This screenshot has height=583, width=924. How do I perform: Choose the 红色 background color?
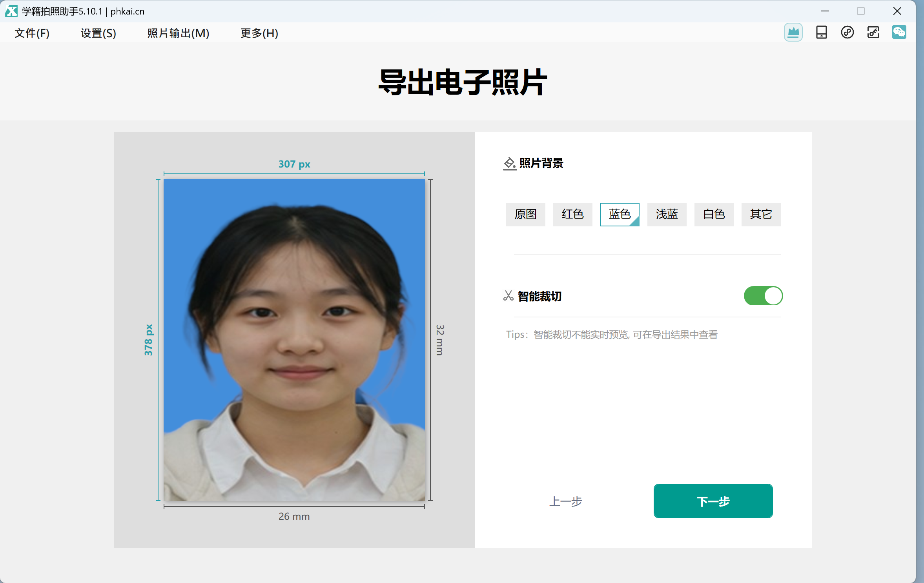pos(572,214)
